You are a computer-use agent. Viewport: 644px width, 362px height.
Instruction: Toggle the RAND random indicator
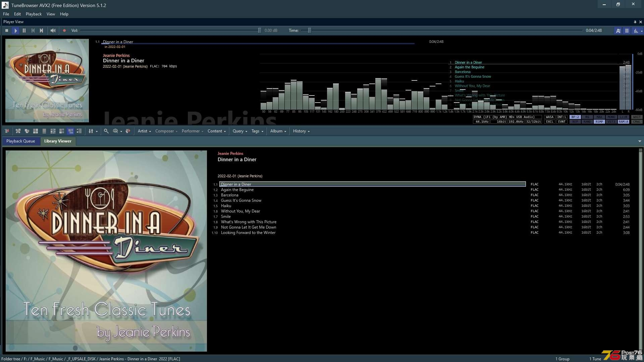[587, 122]
